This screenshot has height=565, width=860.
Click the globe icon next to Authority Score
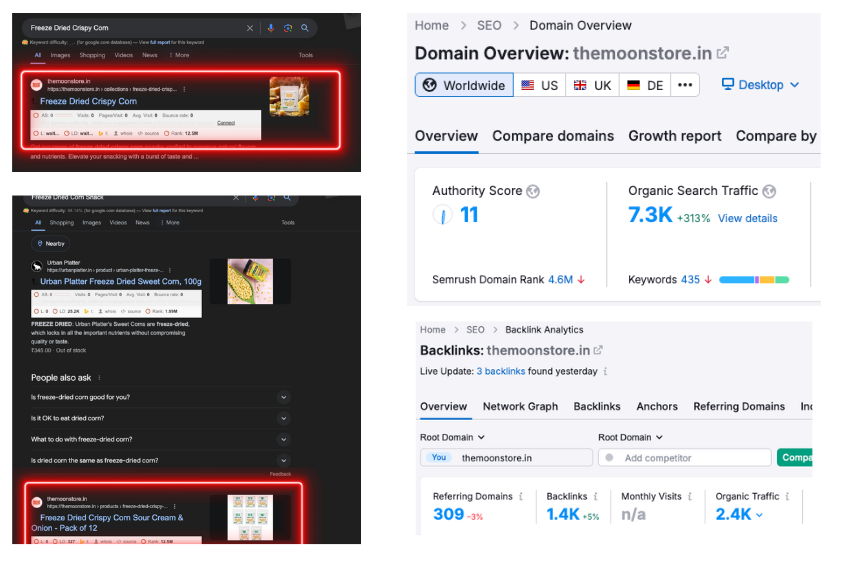(x=533, y=191)
